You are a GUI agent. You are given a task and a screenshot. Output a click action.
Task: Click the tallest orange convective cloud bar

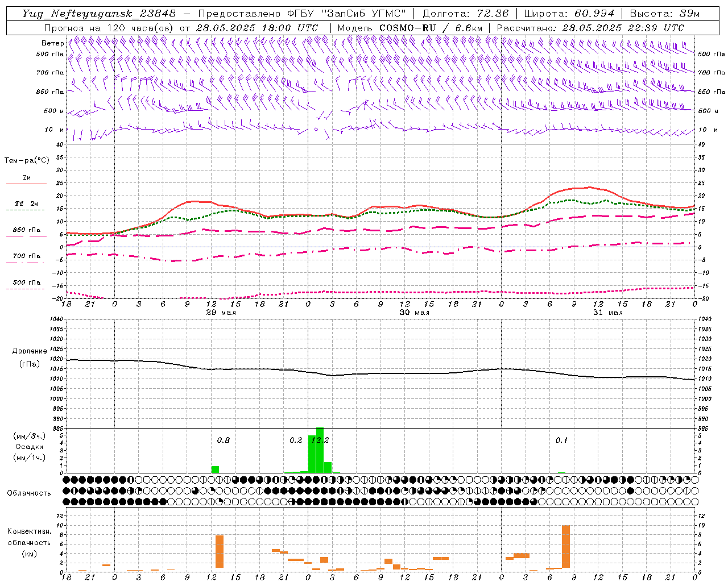tap(565, 547)
